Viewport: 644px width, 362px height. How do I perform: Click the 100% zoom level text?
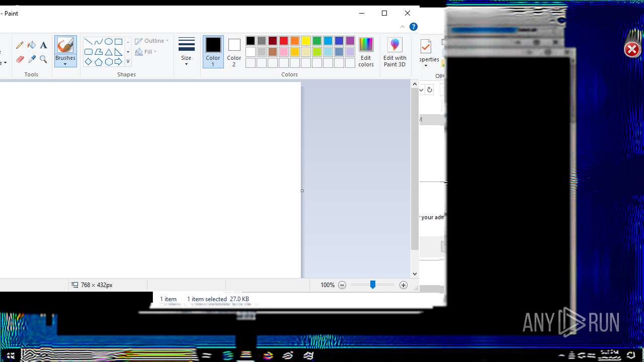[x=328, y=285]
